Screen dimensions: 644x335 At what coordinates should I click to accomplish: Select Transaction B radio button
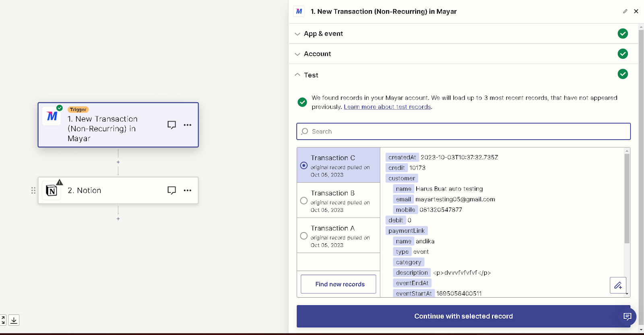pyautogui.click(x=304, y=201)
